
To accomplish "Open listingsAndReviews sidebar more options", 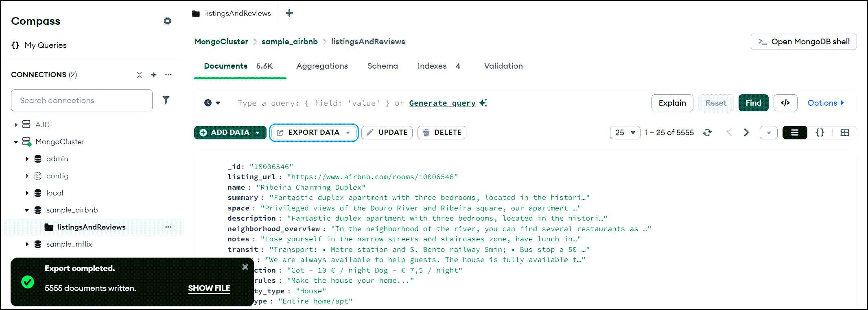I will 168,227.
